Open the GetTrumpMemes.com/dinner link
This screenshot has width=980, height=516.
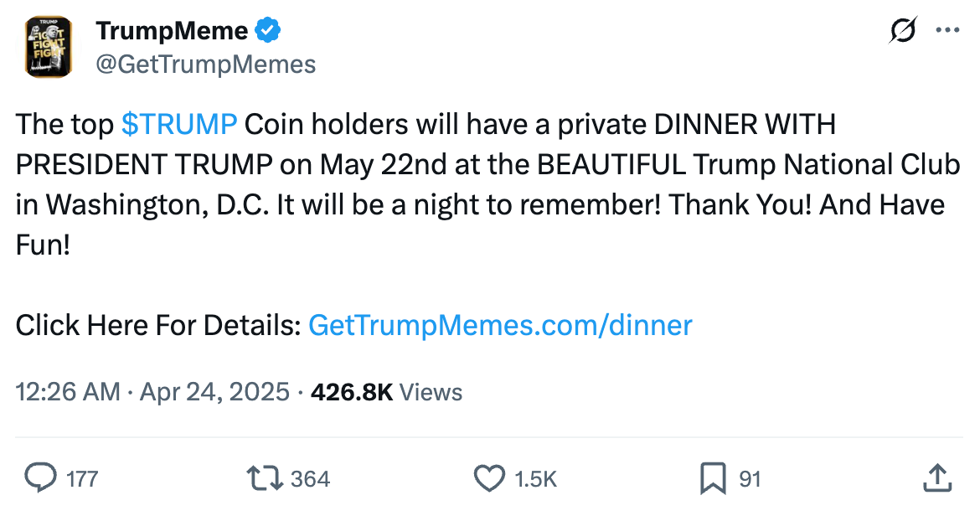click(500, 324)
